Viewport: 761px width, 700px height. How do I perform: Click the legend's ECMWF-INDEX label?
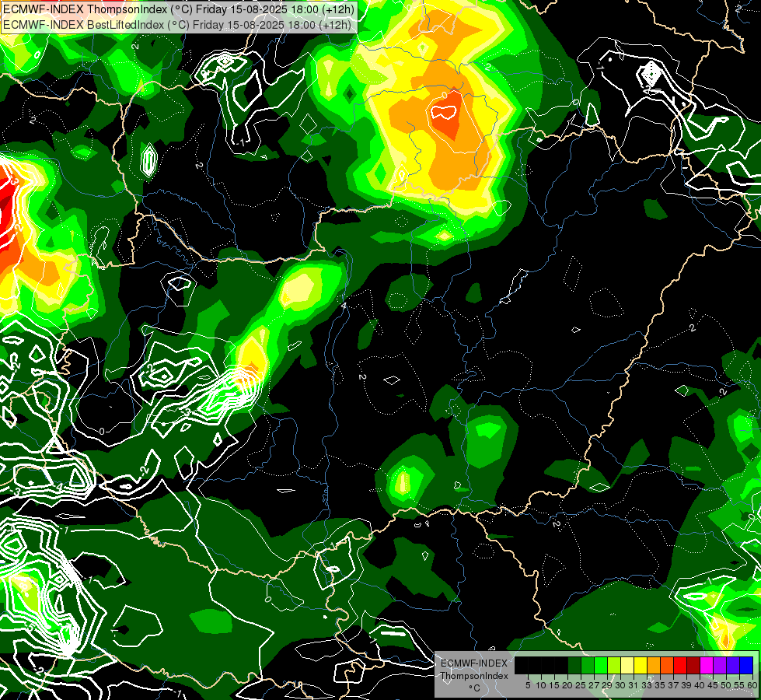point(474,663)
